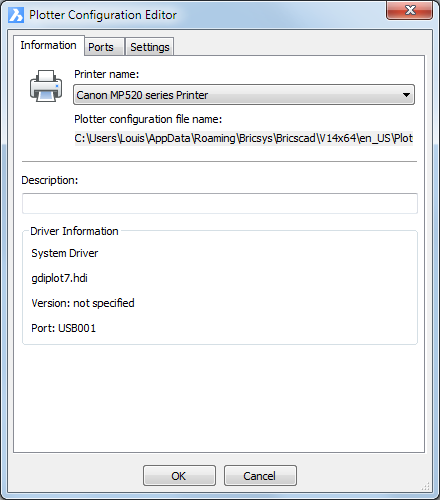Dismiss the dialog with Cancel
Image resolution: width=440 pixels, height=500 pixels.
coord(260,476)
